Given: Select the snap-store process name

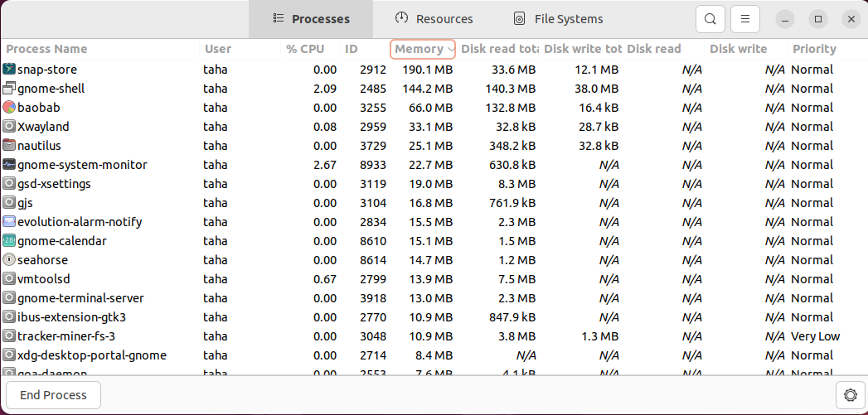Looking at the screenshot, I should tap(47, 70).
